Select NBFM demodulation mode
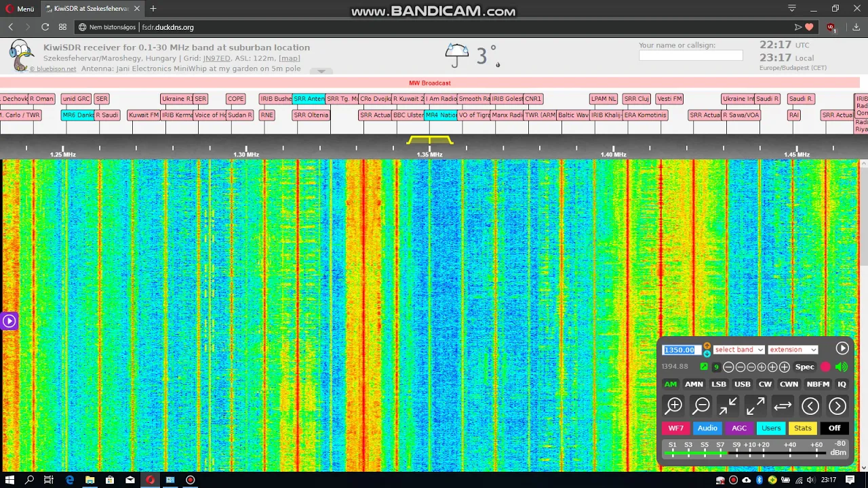 tap(818, 384)
